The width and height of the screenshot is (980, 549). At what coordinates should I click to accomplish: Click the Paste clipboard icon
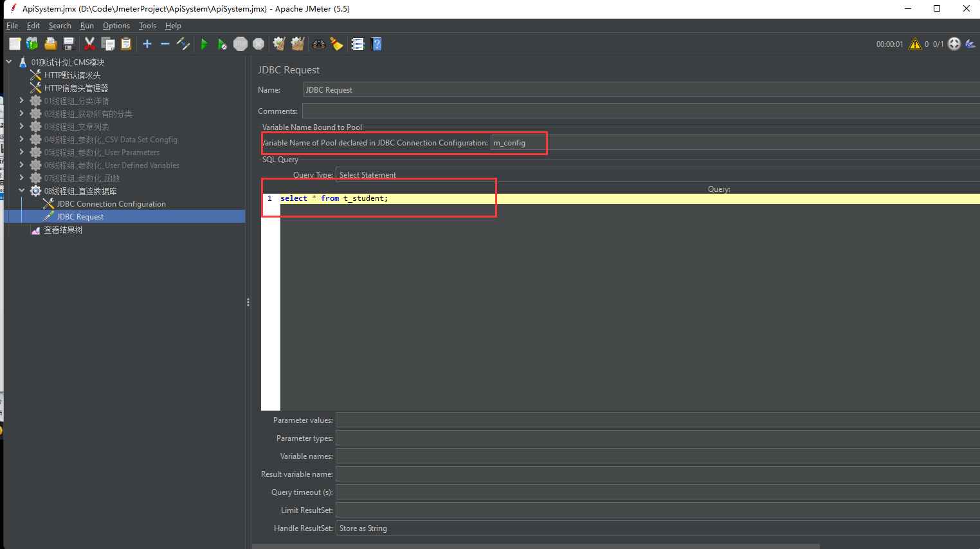[126, 44]
